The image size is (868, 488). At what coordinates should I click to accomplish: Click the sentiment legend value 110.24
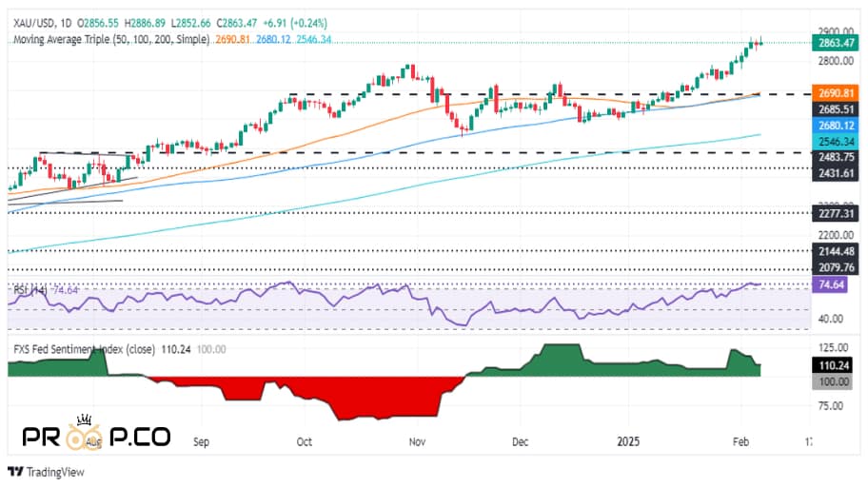pyautogui.click(x=175, y=349)
